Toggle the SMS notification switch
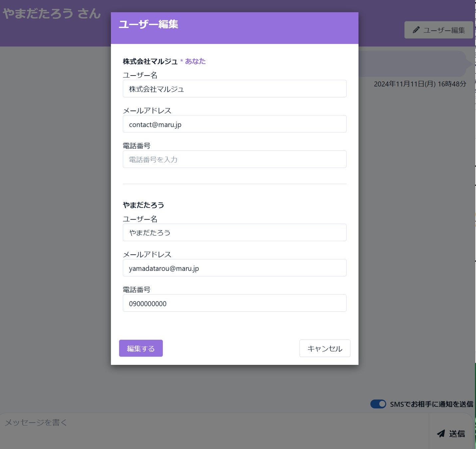The height and width of the screenshot is (449, 476). (x=378, y=404)
